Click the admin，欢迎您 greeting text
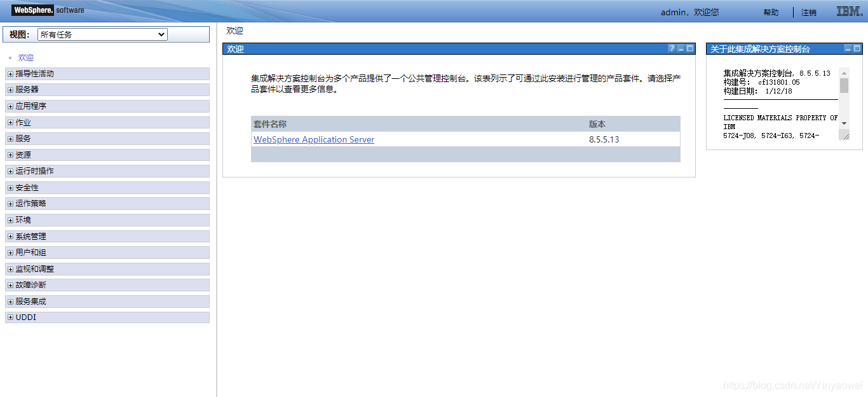868x397 pixels. tap(689, 13)
